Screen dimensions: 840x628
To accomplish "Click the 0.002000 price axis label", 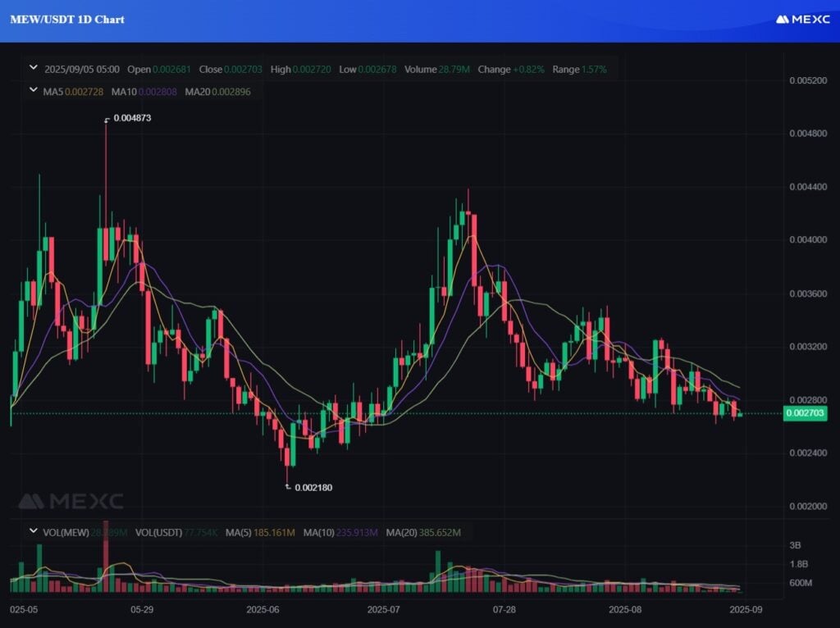I will click(808, 507).
